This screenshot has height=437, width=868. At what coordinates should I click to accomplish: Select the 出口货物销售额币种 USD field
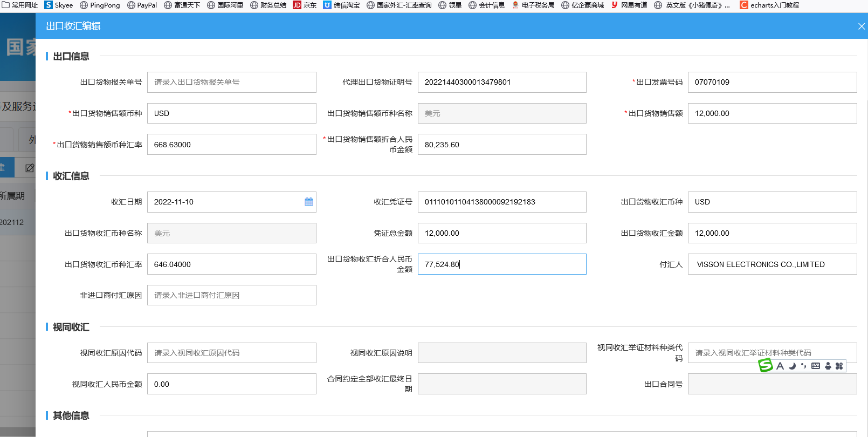tap(231, 113)
